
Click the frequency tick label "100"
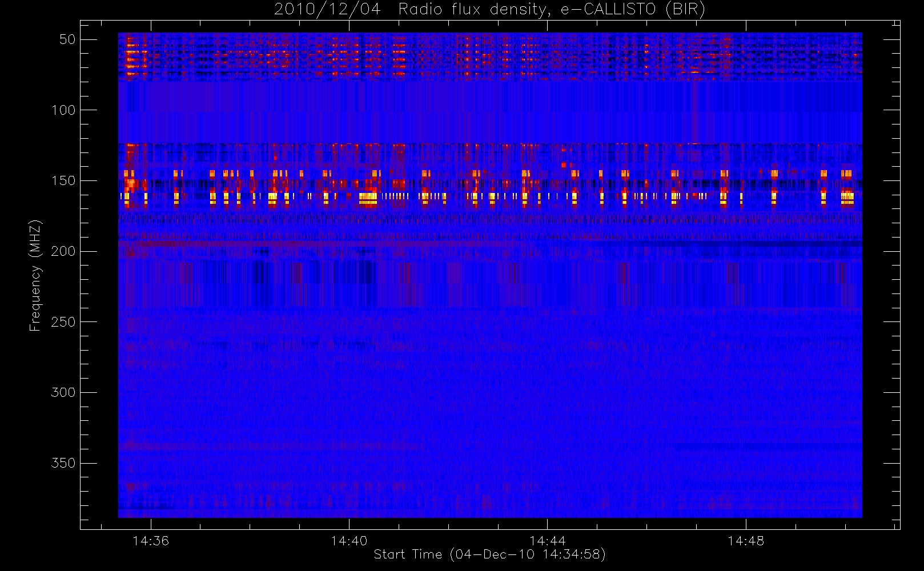click(x=63, y=110)
